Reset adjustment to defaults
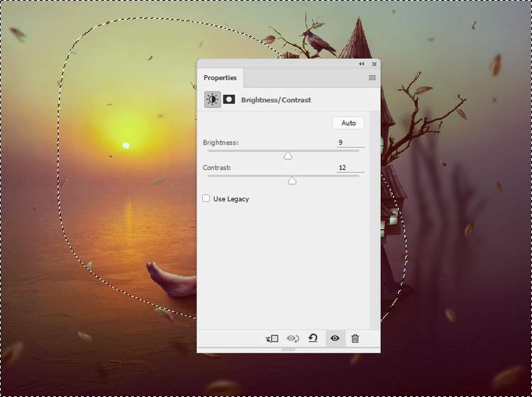The height and width of the screenshot is (397, 532). pyautogui.click(x=313, y=338)
